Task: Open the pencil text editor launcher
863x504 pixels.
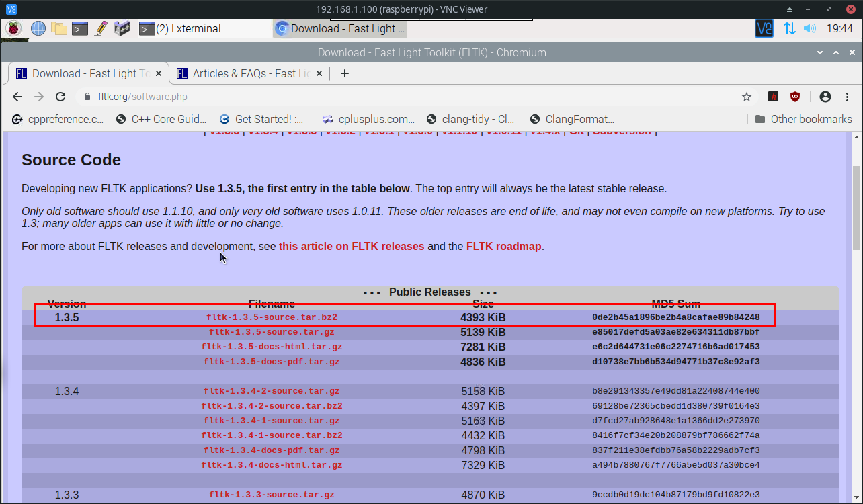Action: point(101,28)
